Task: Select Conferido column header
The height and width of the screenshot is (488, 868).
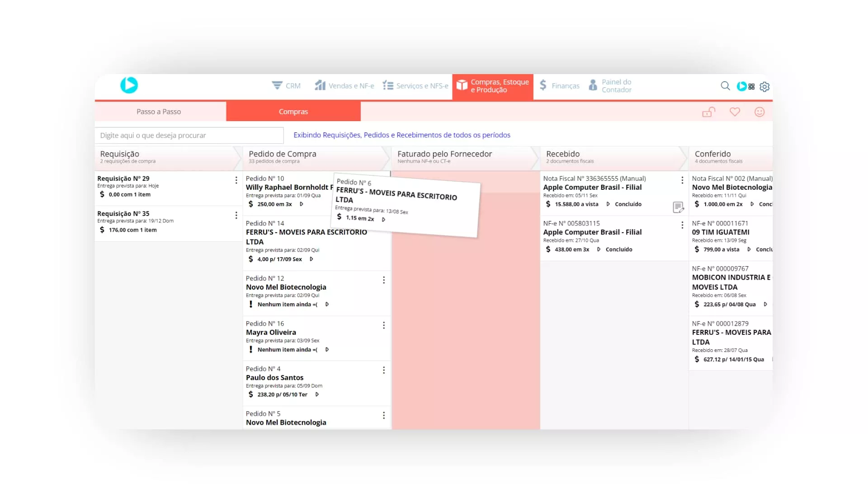Action: click(731, 158)
